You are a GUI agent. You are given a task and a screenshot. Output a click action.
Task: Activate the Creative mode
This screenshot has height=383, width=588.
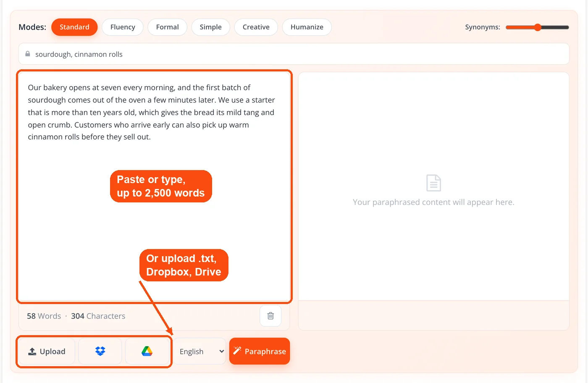(x=256, y=27)
